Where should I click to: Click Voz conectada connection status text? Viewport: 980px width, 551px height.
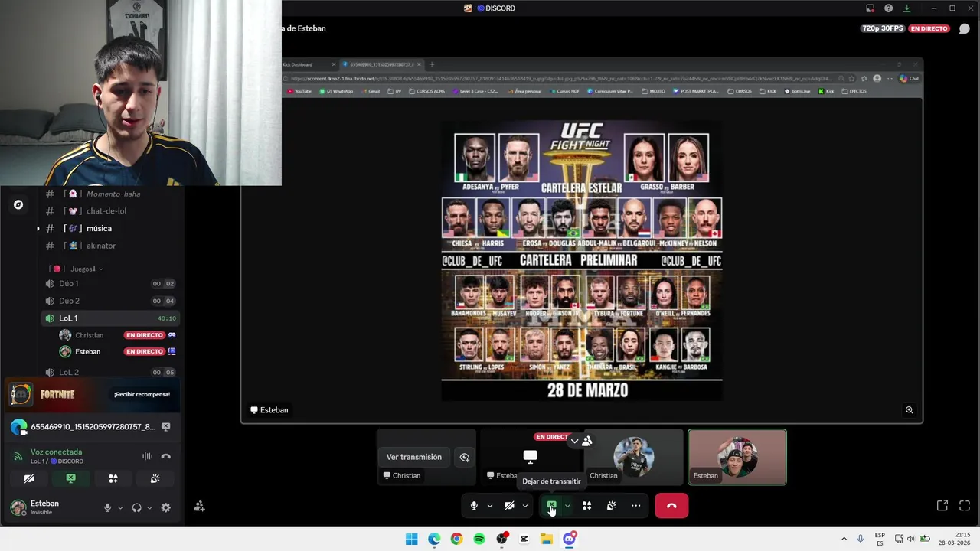coord(56,452)
